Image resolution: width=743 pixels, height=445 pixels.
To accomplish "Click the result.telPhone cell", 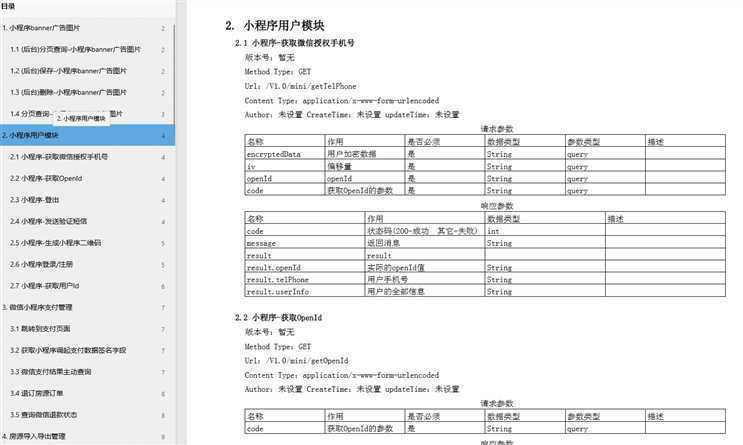I will click(305, 280).
